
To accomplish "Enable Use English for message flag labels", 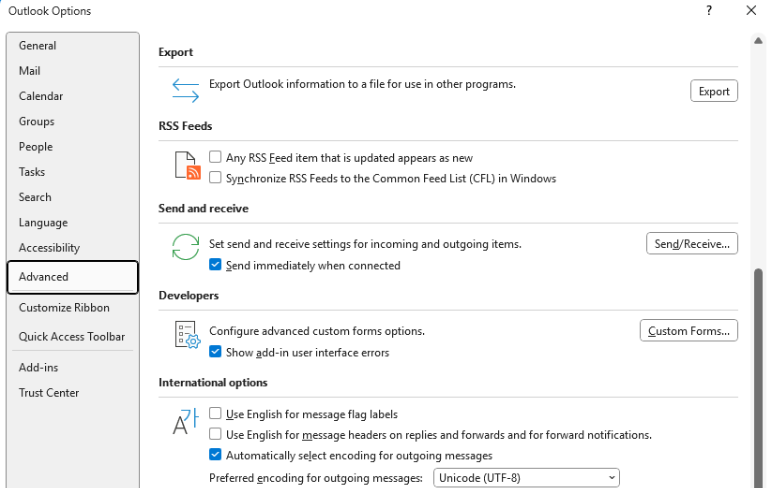I will [x=216, y=414].
